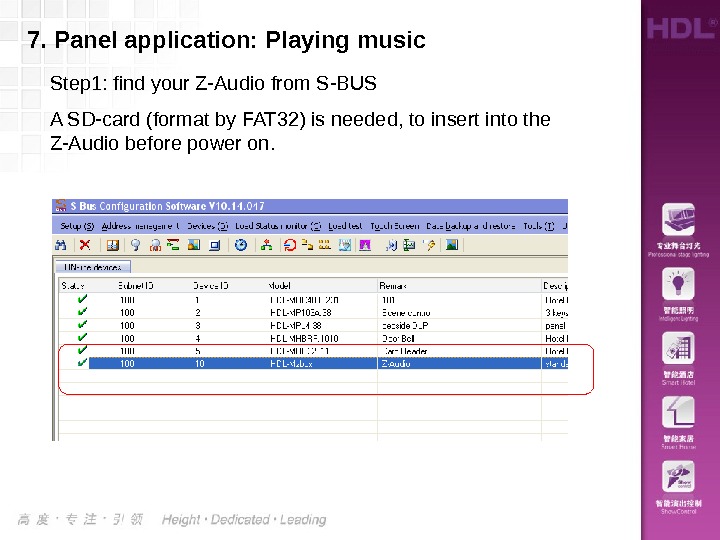The height and width of the screenshot is (540, 720).
Task: Click the Subnet ID column header
Action: click(x=135, y=286)
